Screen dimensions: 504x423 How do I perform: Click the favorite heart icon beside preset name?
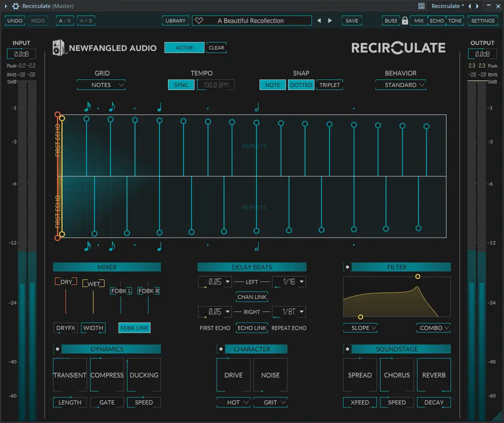click(199, 20)
